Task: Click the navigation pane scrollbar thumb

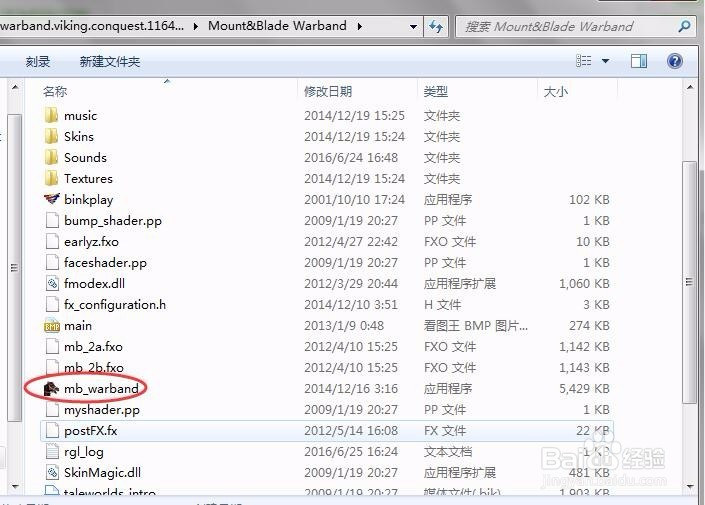Action: (x=15, y=268)
